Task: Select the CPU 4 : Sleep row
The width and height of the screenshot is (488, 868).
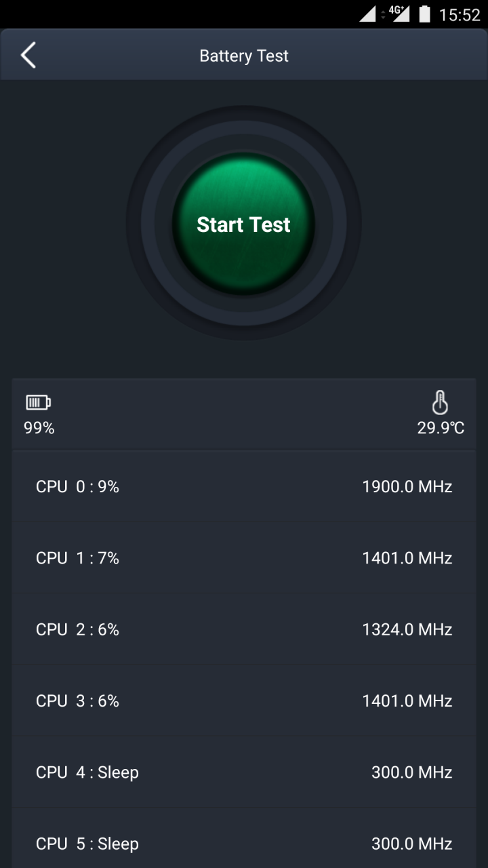Action: [x=244, y=772]
